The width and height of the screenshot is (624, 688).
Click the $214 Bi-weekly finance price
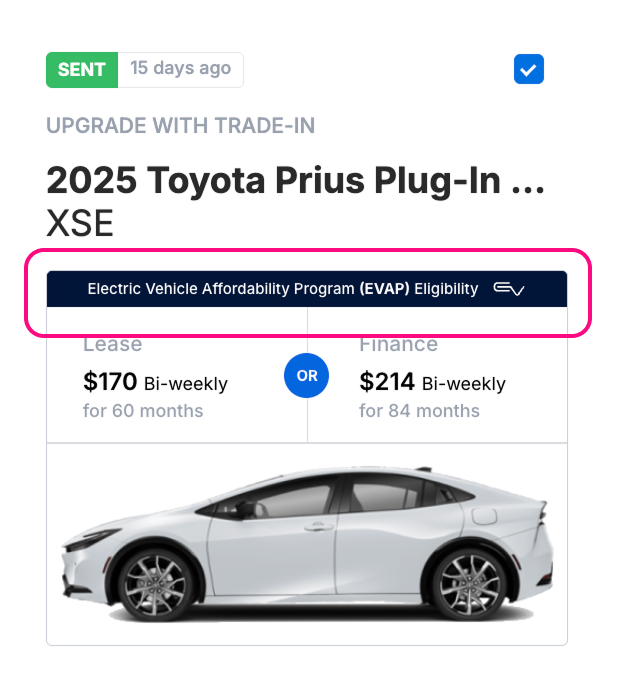coord(432,382)
